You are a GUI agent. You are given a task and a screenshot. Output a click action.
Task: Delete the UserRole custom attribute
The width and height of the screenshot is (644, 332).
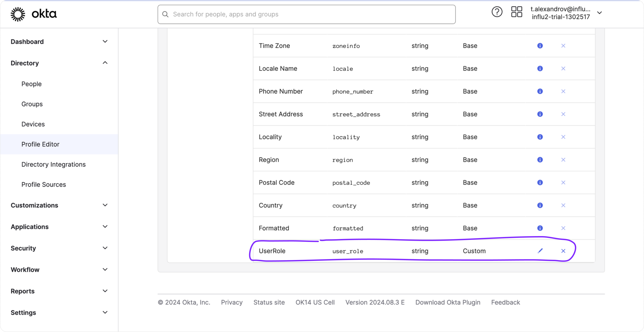(563, 251)
